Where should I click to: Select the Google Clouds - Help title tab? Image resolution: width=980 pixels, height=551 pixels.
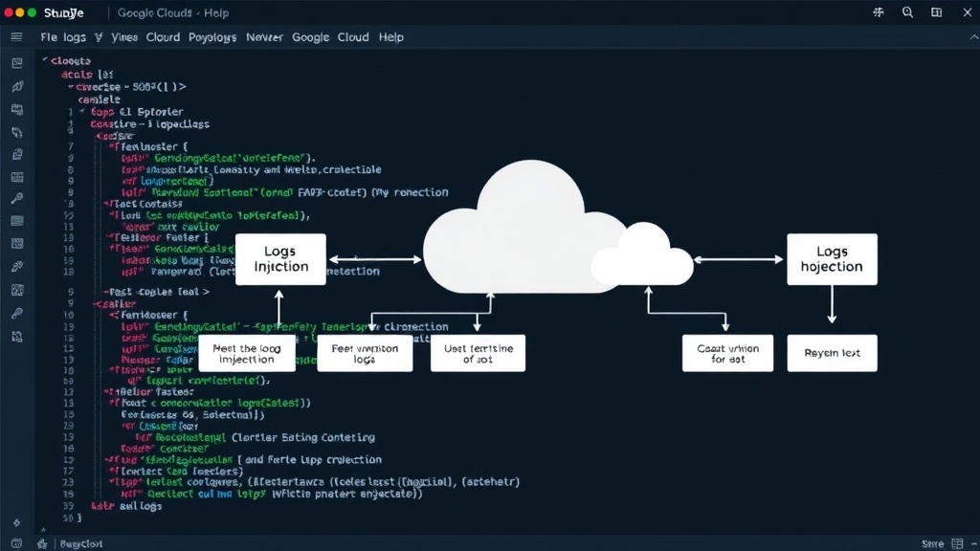(x=173, y=12)
